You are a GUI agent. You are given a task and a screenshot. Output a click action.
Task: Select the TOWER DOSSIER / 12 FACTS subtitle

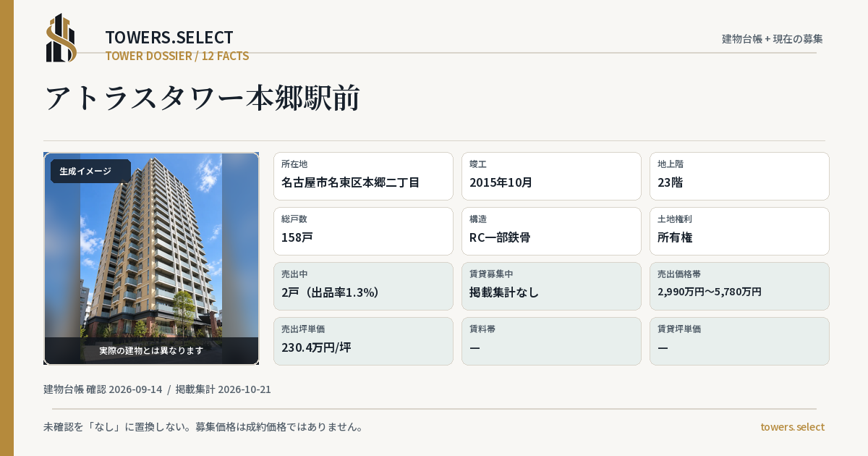tap(177, 56)
